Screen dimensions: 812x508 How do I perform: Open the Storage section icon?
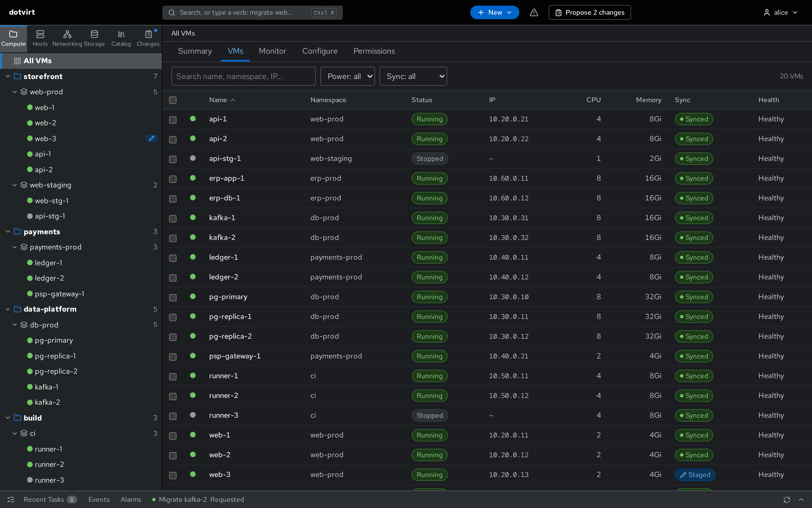click(x=94, y=34)
